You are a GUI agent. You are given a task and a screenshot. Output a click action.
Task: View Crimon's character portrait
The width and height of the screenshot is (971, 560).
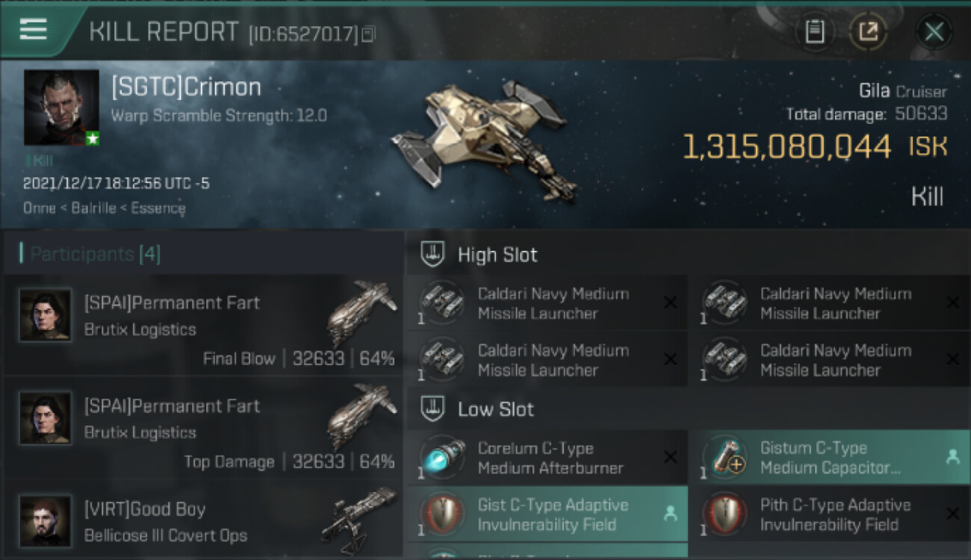[x=61, y=108]
